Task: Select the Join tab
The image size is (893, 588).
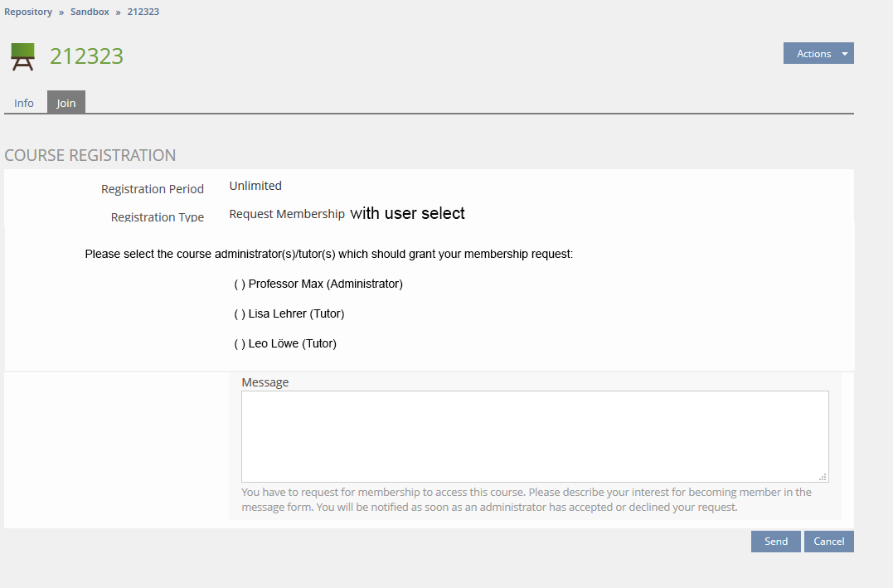Action: click(x=66, y=103)
